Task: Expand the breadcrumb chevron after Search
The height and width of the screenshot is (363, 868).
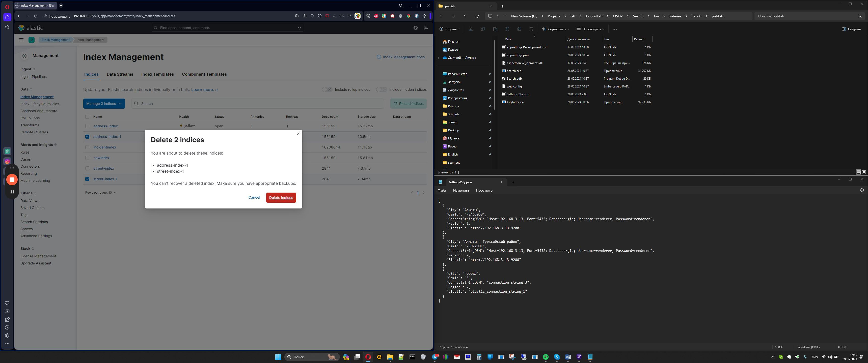Action: click(x=649, y=16)
